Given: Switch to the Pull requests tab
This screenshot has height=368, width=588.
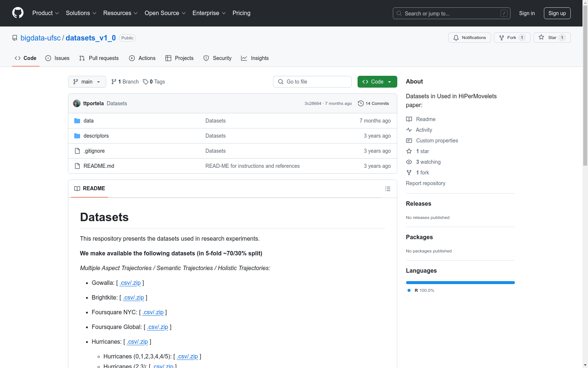Looking at the screenshot, I should tap(99, 58).
